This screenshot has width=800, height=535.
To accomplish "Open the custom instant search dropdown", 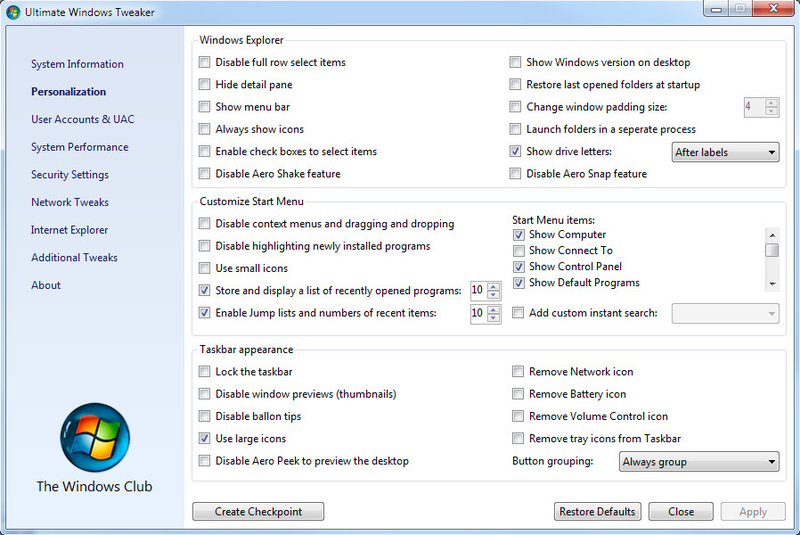I will point(725,313).
